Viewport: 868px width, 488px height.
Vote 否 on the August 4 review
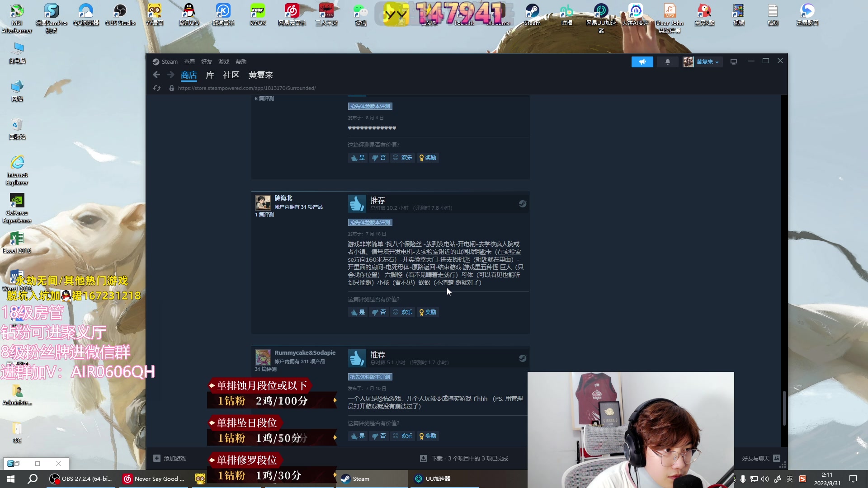coord(379,158)
